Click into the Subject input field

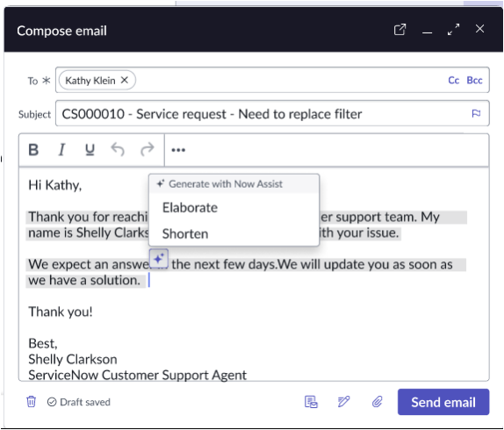click(272, 114)
